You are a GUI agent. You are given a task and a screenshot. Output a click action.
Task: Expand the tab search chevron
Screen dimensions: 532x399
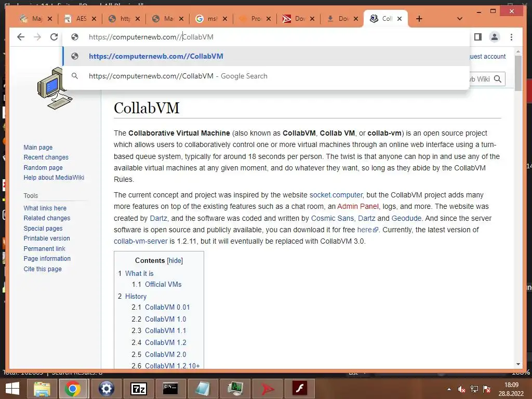[x=460, y=19]
